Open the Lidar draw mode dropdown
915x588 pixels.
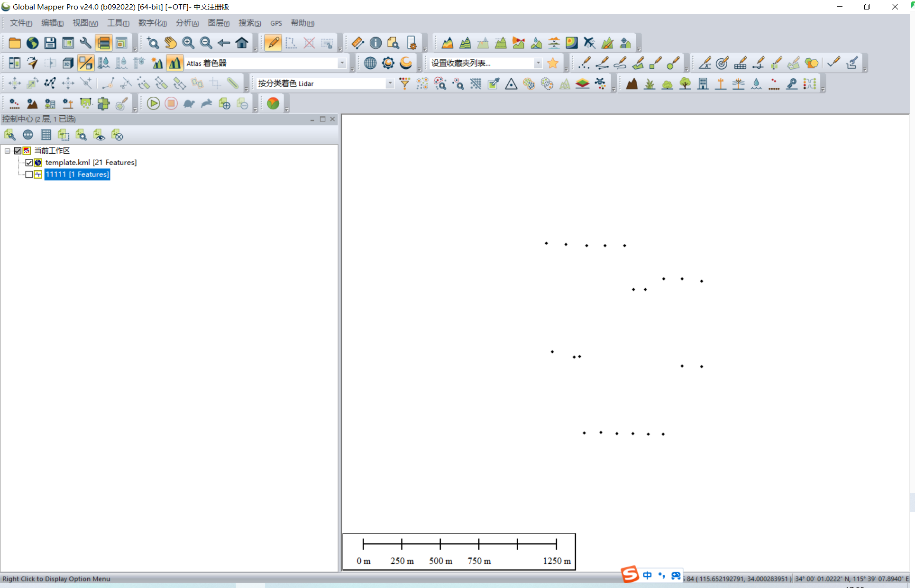tap(390, 83)
